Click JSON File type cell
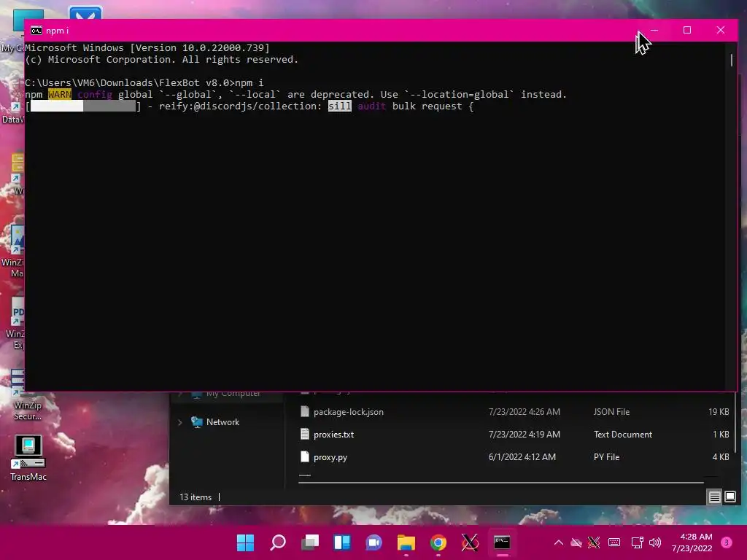Image resolution: width=747 pixels, height=560 pixels. pyautogui.click(x=611, y=412)
